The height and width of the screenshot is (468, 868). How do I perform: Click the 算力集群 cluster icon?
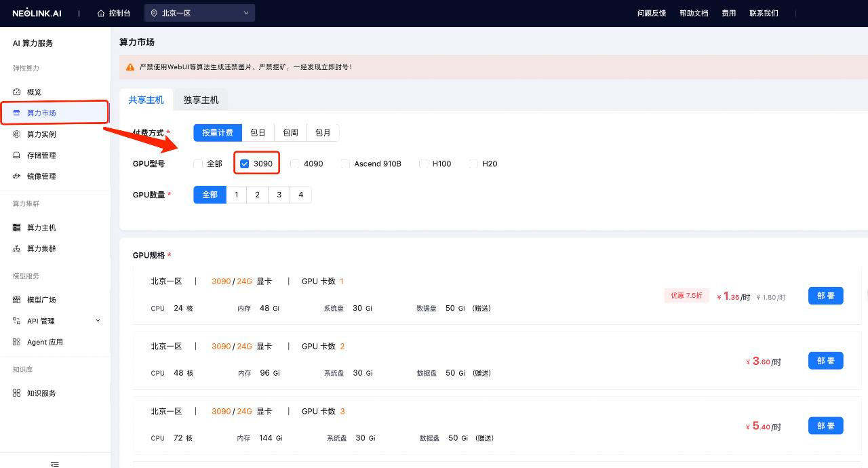(17, 249)
